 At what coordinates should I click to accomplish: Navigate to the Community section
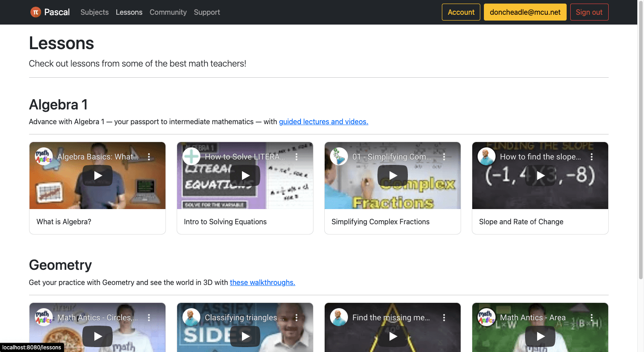(x=168, y=12)
